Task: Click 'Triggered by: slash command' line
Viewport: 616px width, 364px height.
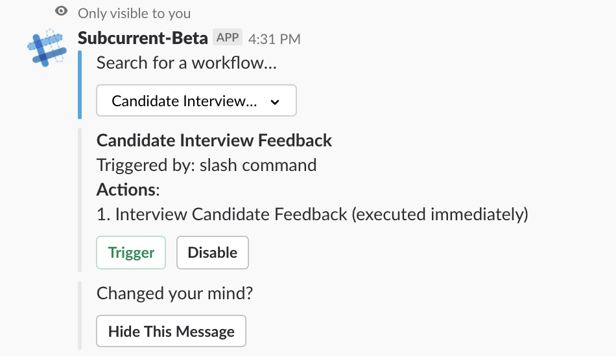Action: (x=207, y=165)
